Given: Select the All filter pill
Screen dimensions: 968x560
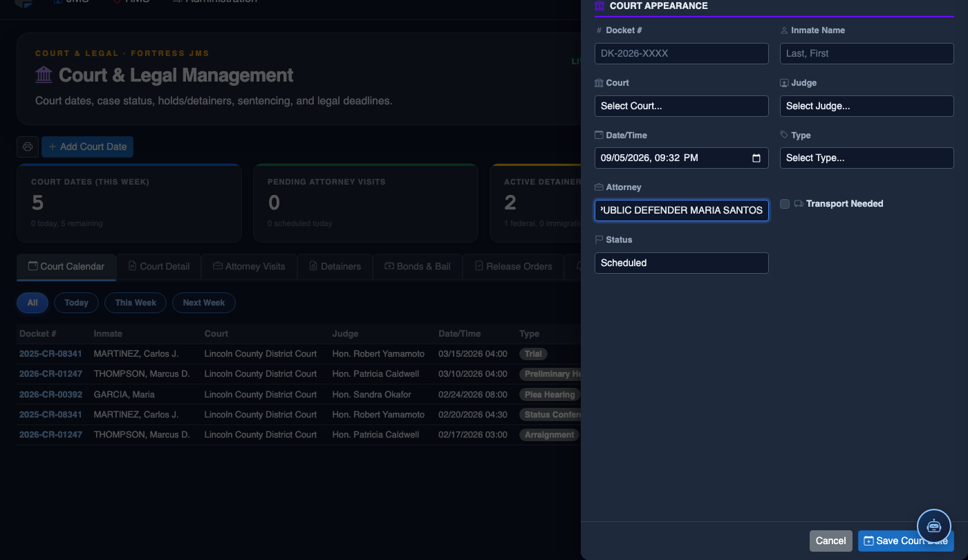Looking at the screenshot, I should [32, 303].
